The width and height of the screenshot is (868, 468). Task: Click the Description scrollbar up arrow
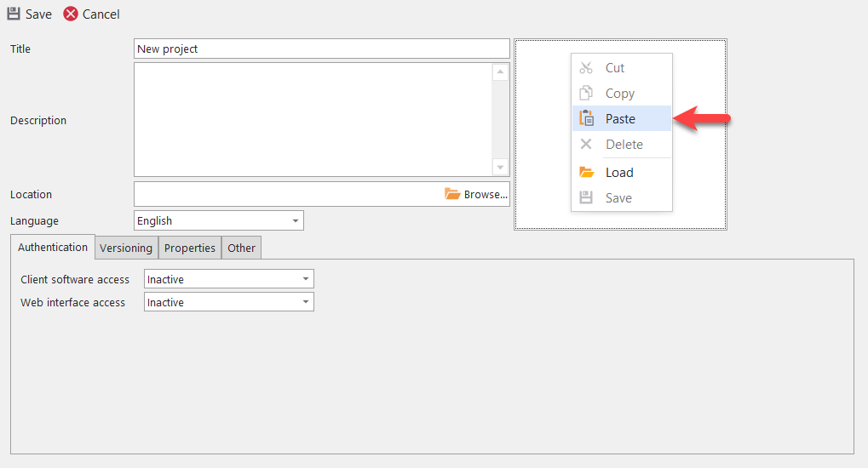click(x=500, y=72)
